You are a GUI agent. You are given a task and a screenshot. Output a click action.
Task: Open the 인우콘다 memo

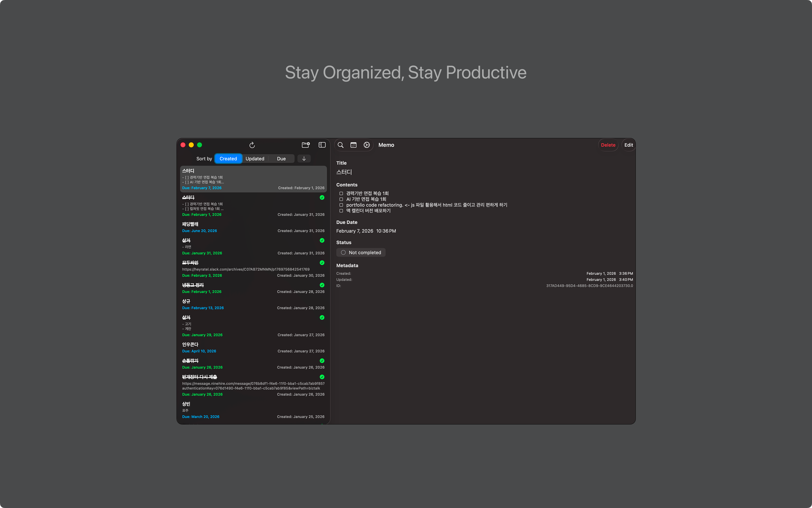click(x=253, y=348)
